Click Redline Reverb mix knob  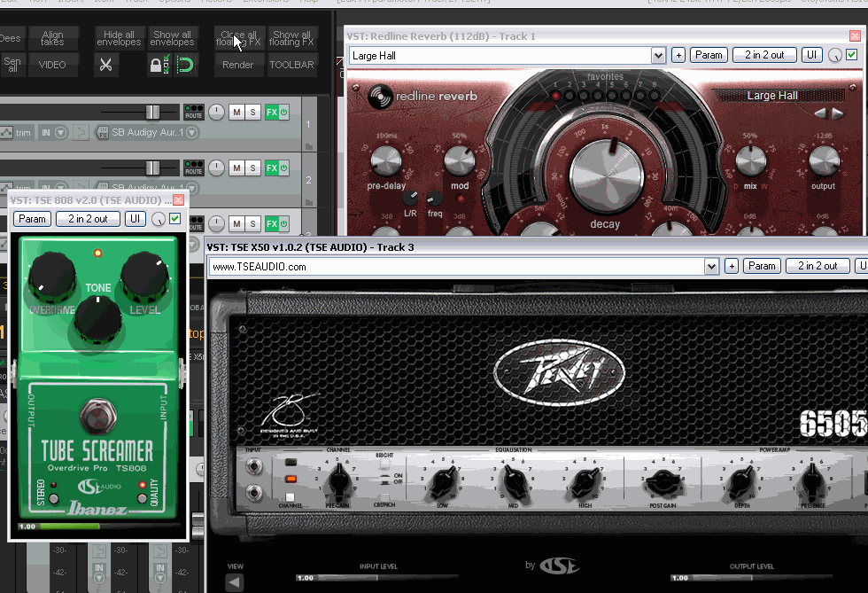click(x=751, y=160)
